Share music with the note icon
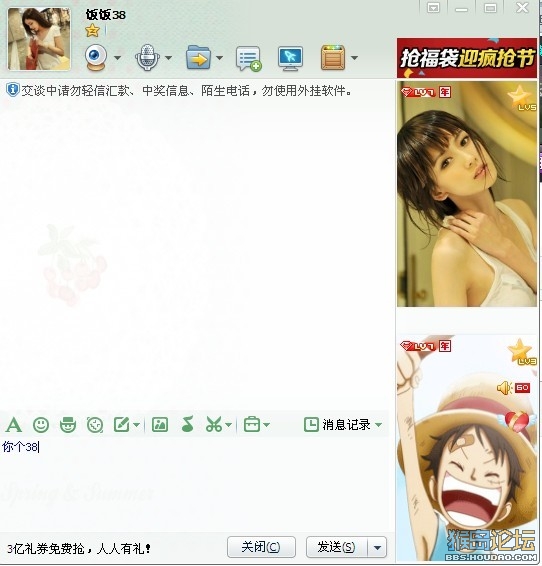Image resolution: width=542 pixels, height=566 pixels. click(x=187, y=424)
